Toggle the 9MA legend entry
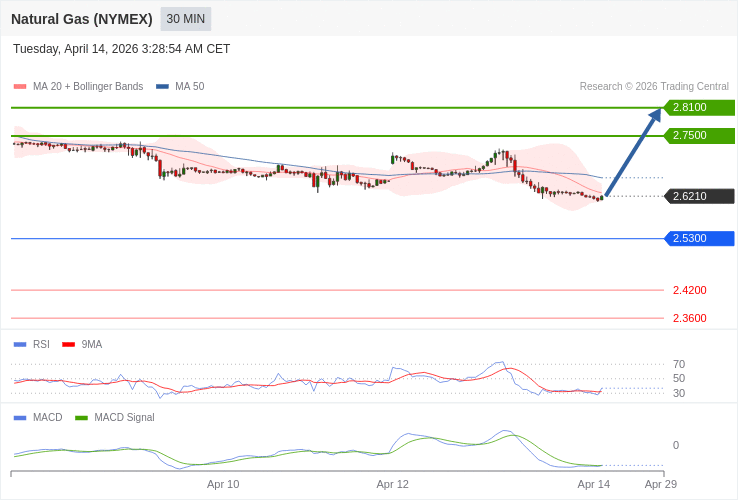This screenshot has height=500, width=738. [91, 344]
